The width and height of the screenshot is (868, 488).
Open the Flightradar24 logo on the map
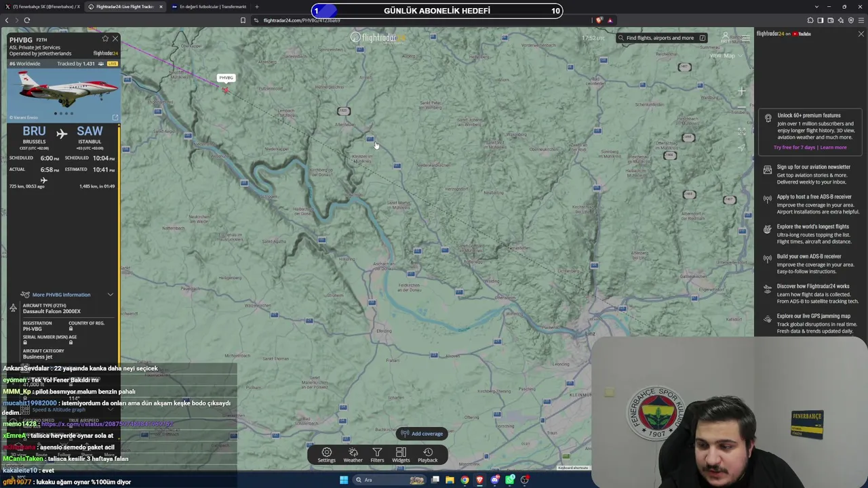[378, 37]
